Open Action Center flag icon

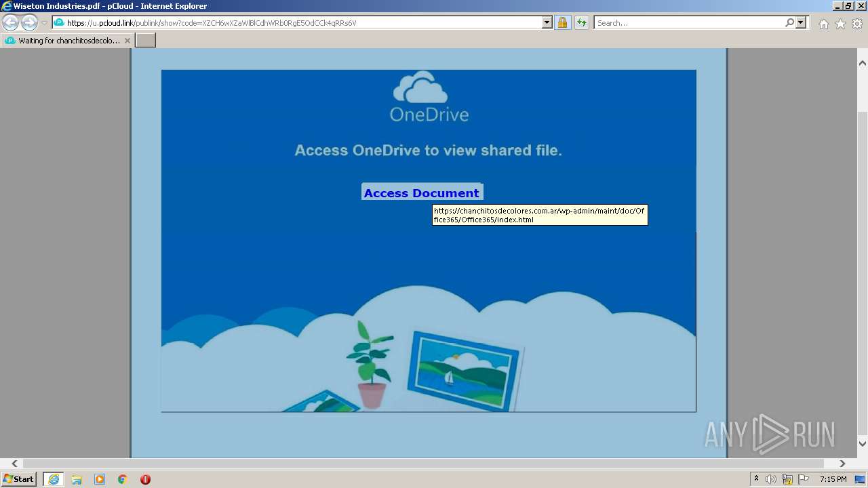tap(804, 479)
